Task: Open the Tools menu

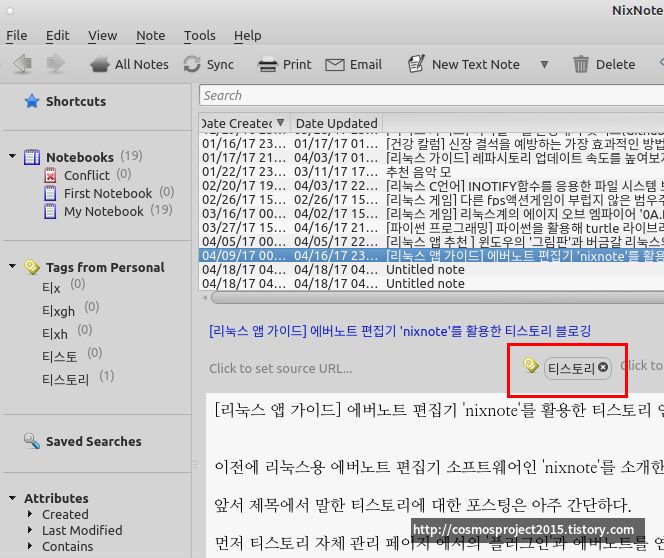Action: (x=199, y=36)
